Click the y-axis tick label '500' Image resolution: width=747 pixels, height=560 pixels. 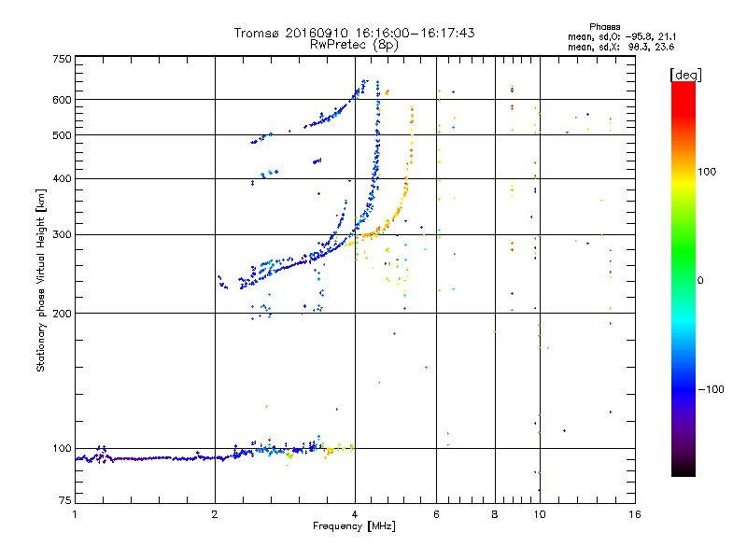[62, 135]
